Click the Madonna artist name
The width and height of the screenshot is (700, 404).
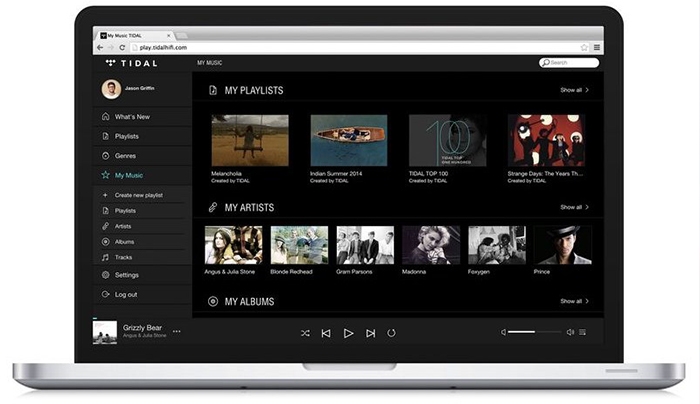tap(414, 272)
